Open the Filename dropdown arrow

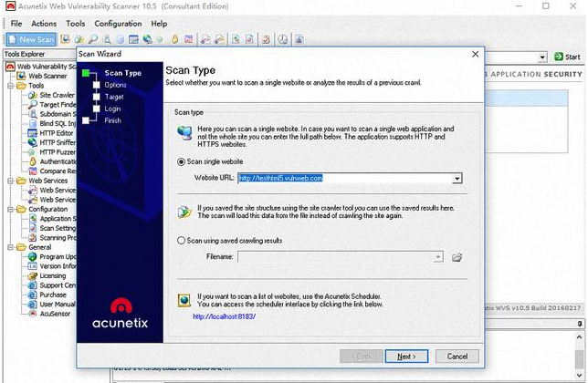(438, 257)
